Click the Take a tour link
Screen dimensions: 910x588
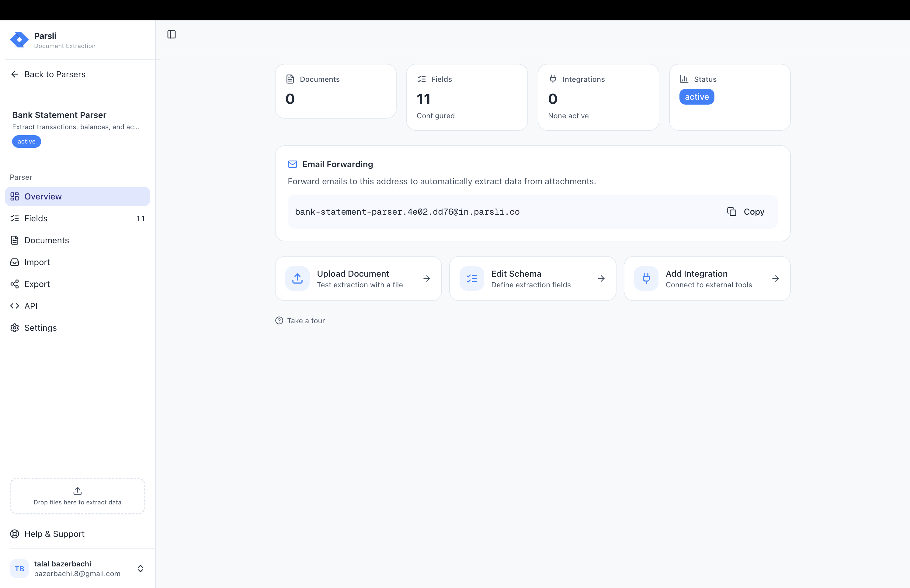(305, 321)
